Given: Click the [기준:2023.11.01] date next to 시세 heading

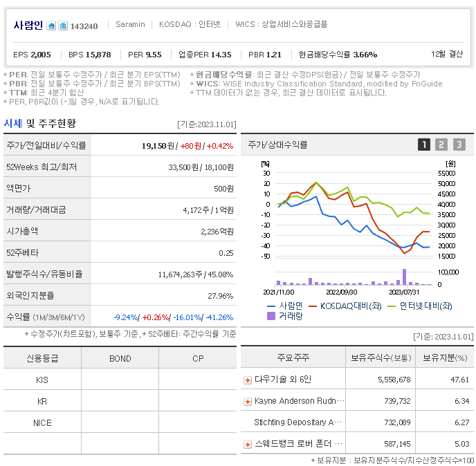Looking at the screenshot, I should (x=207, y=124).
